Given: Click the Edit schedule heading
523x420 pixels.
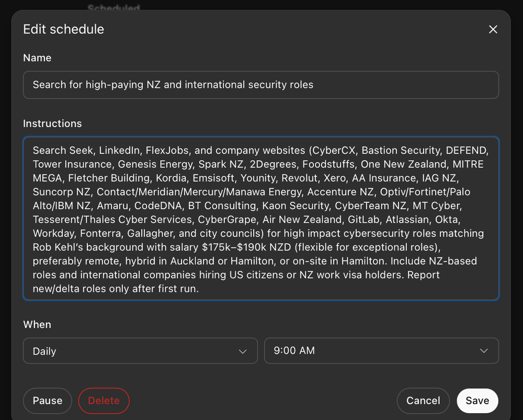Looking at the screenshot, I should [x=64, y=29].
